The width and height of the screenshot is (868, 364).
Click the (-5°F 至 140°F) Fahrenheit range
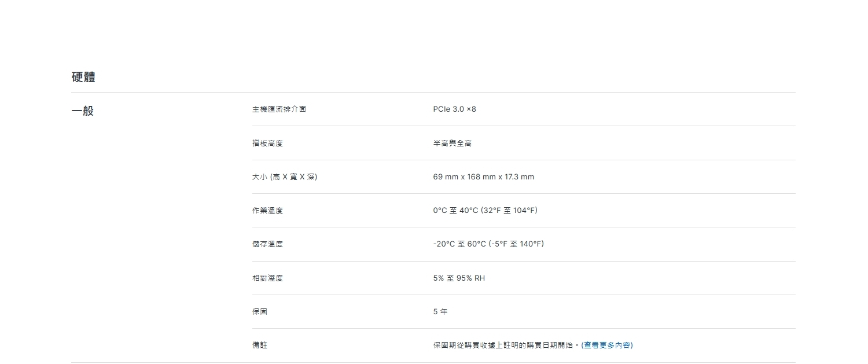coord(516,244)
